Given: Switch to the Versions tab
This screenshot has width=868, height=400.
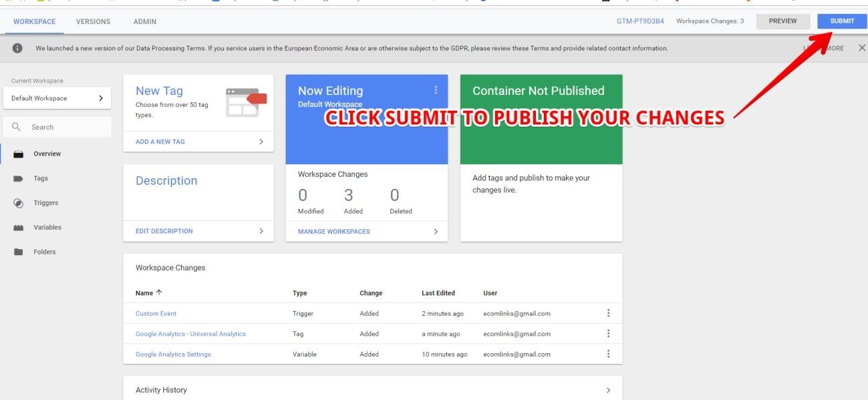Looking at the screenshot, I should [x=93, y=21].
